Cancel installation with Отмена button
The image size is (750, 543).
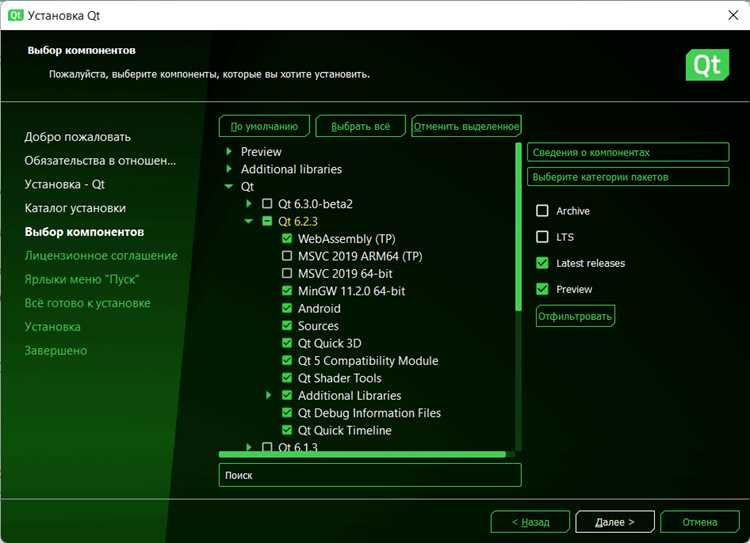point(699,522)
